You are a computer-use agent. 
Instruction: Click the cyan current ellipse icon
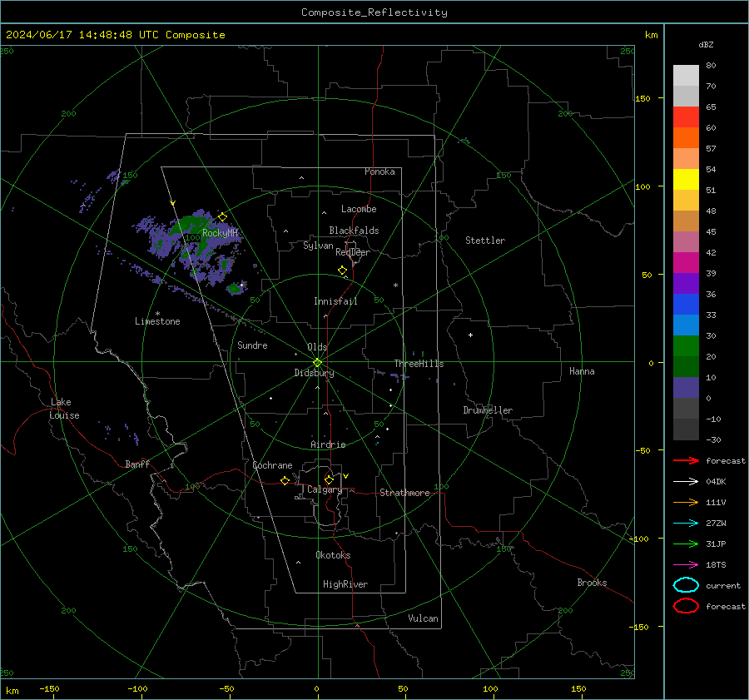[686, 585]
